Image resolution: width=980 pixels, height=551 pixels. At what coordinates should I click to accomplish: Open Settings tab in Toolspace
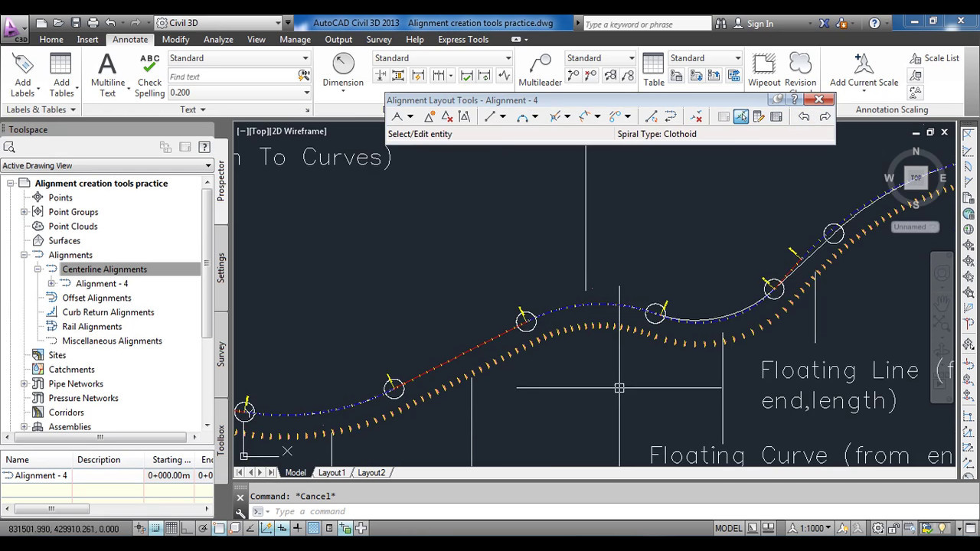pyautogui.click(x=221, y=268)
